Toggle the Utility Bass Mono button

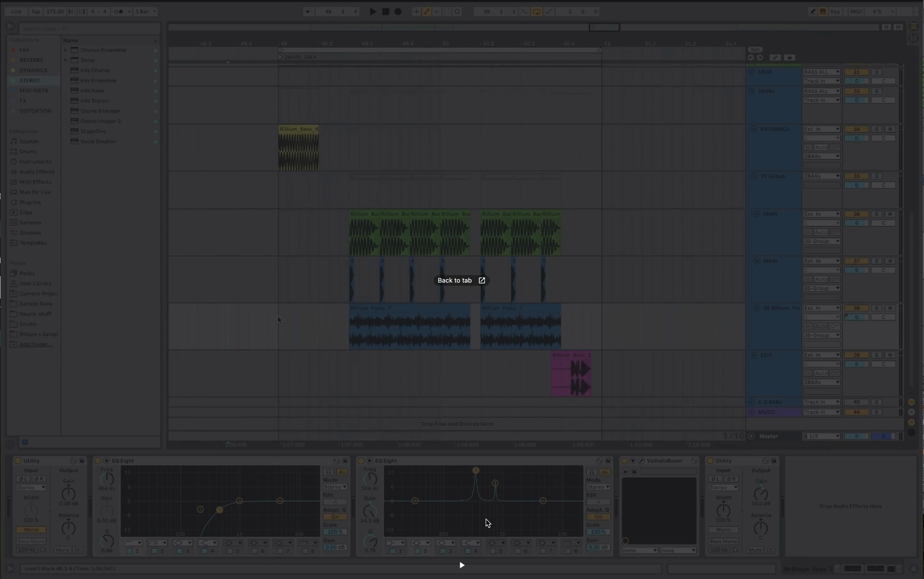pyautogui.click(x=31, y=541)
